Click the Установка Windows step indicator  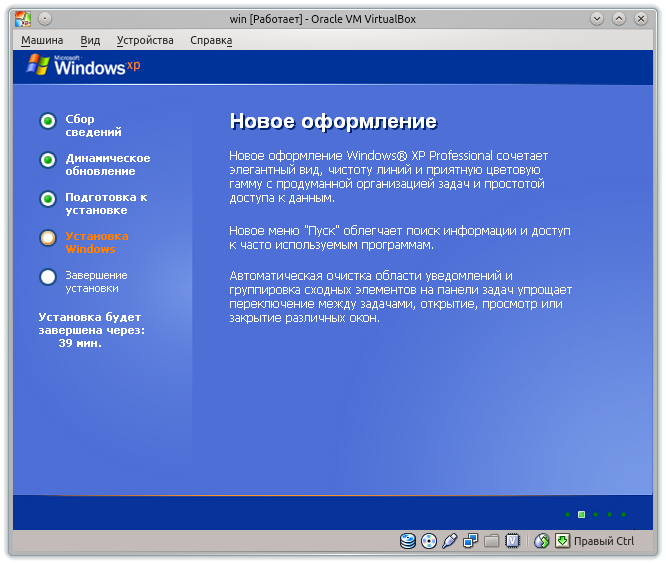point(48,238)
